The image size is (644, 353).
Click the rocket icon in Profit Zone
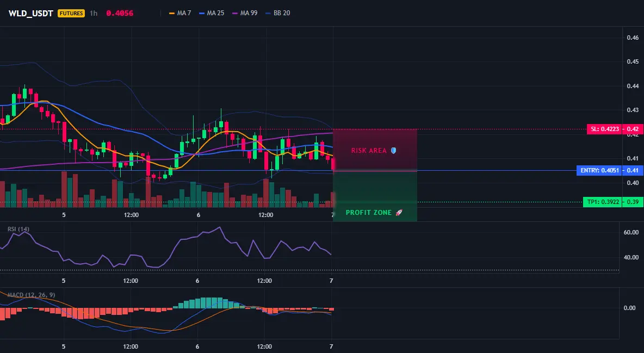(399, 213)
